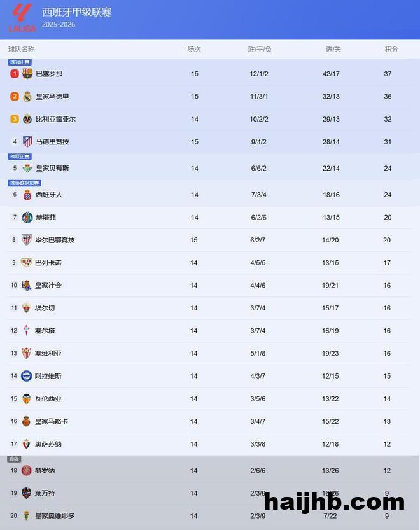
Task: Click the Barcelona club crest
Action: tap(27, 74)
